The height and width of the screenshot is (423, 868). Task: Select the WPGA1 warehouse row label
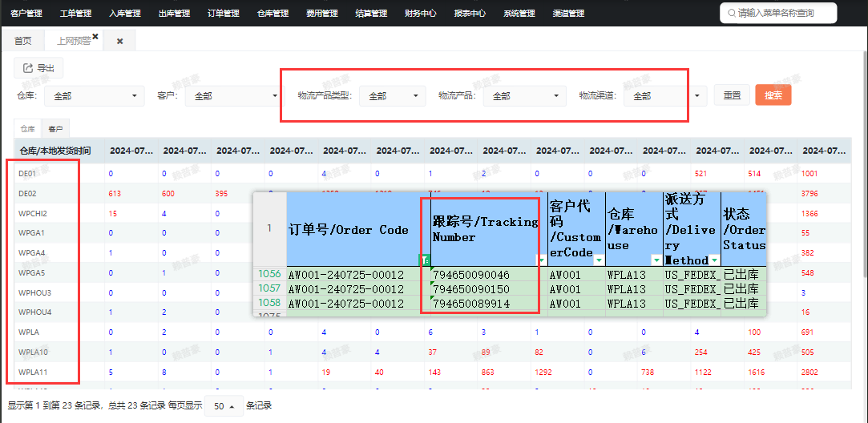[31, 233]
